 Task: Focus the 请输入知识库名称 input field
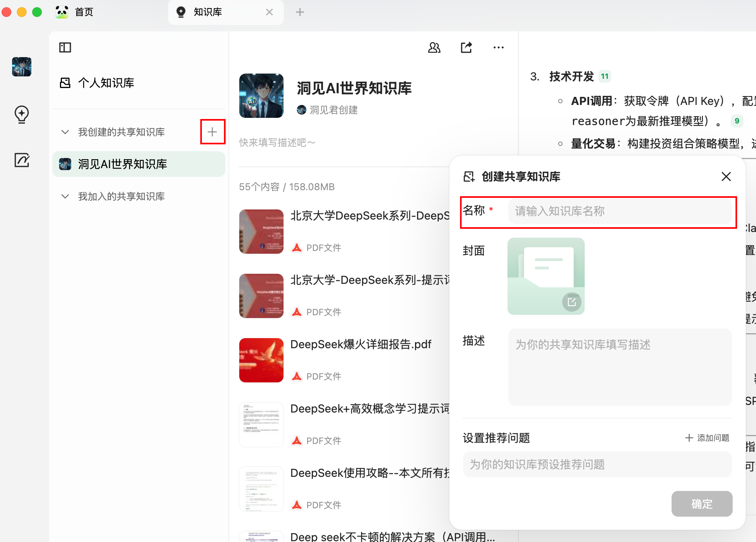(x=620, y=211)
